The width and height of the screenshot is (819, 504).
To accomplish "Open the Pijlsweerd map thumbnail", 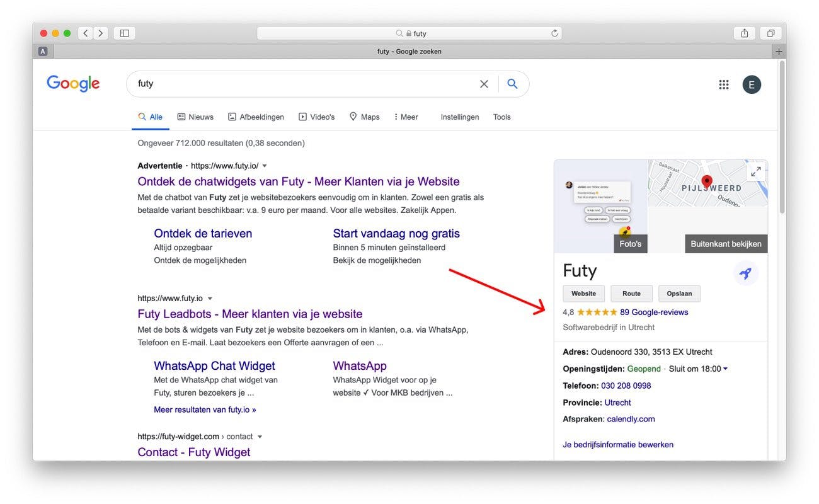I will (x=707, y=183).
